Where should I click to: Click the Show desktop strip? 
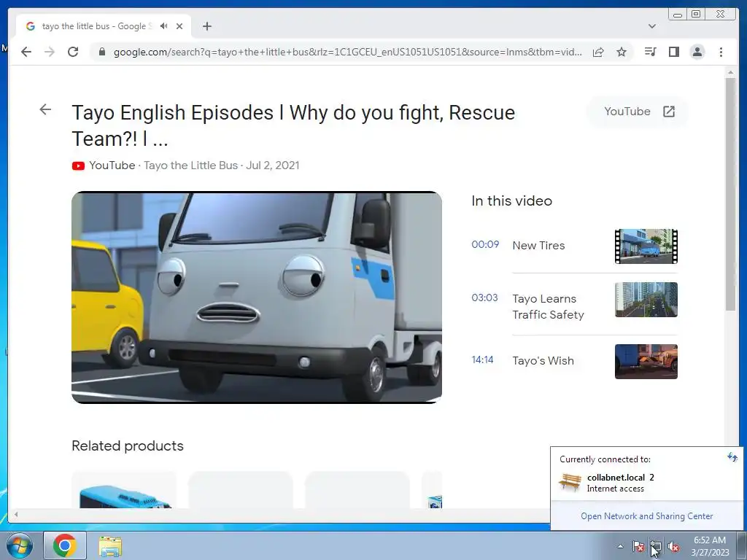742,545
